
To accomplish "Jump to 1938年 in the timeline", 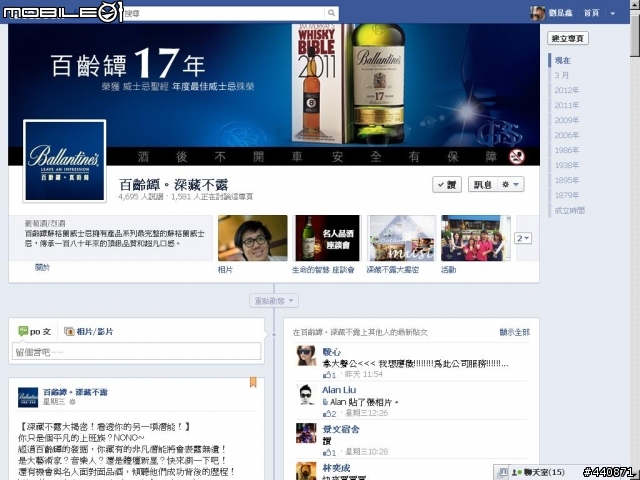I will pyautogui.click(x=567, y=165).
